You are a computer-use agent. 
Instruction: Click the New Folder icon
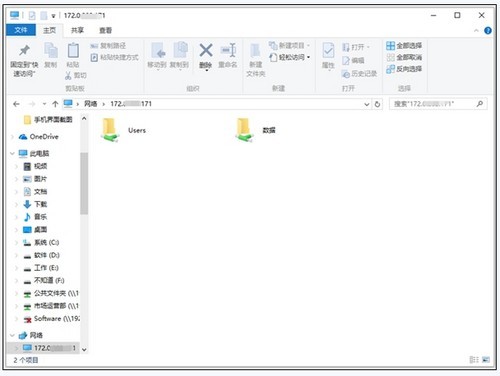click(255, 51)
